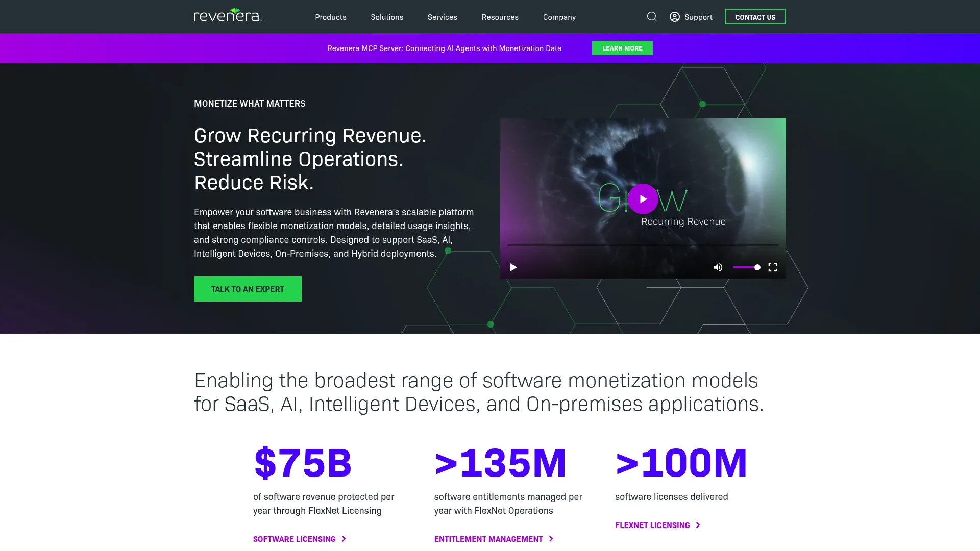Click the Support user account icon

tap(674, 17)
